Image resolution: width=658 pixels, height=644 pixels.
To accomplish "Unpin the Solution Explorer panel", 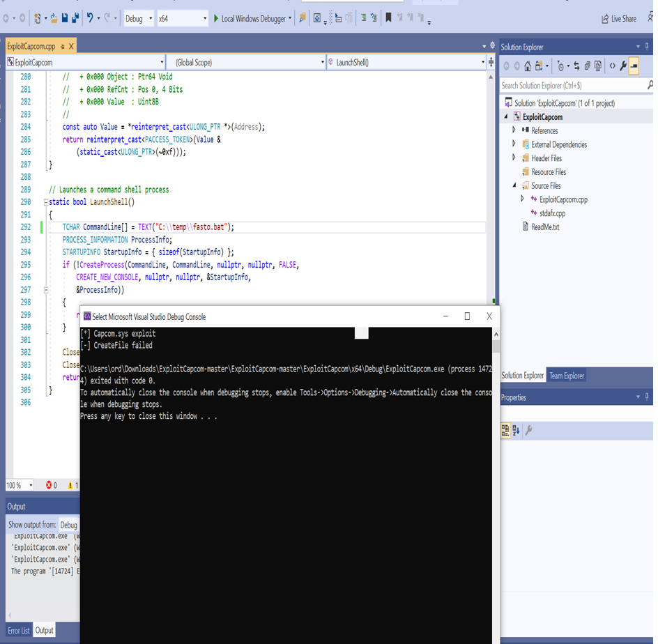I will point(648,47).
